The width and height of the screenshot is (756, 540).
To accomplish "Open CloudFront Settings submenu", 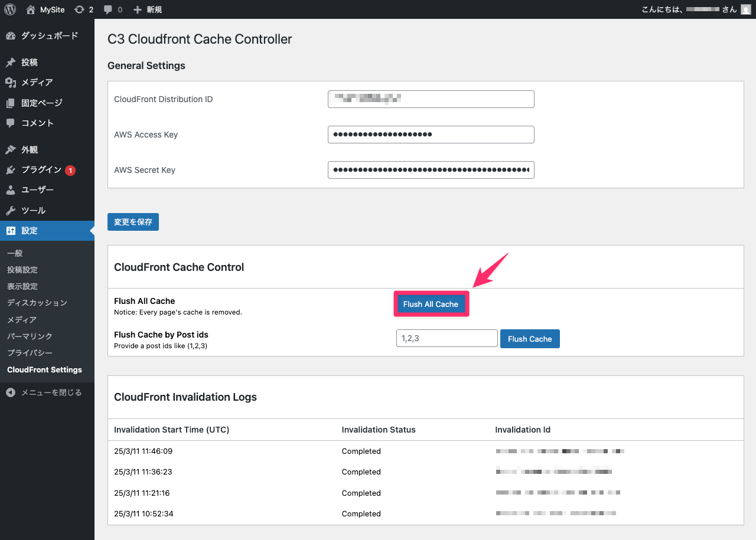I will (x=44, y=370).
